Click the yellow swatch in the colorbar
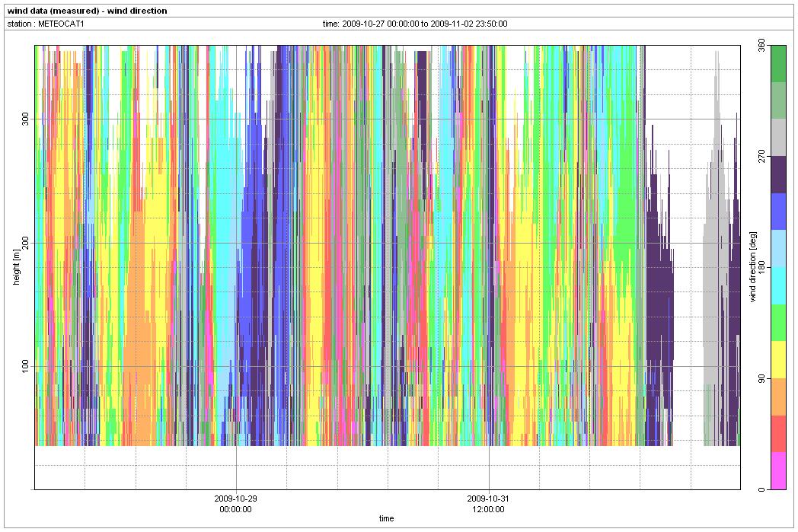 pos(779,359)
